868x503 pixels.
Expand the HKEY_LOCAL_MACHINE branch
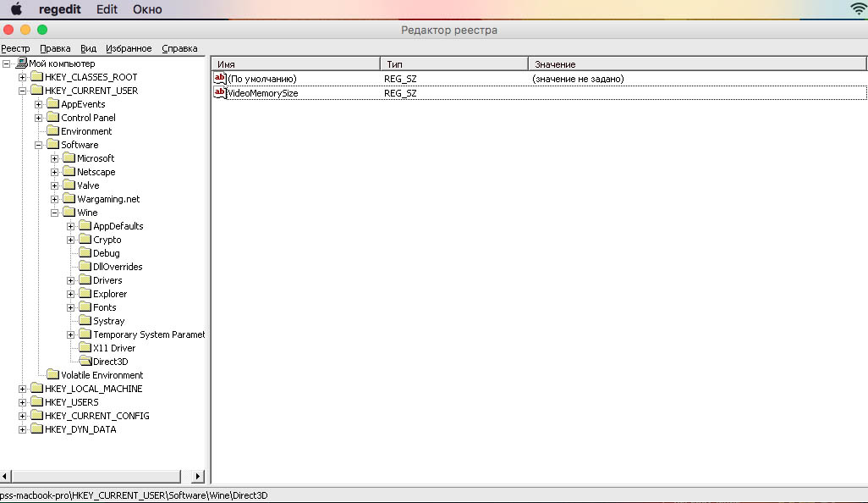tap(23, 389)
